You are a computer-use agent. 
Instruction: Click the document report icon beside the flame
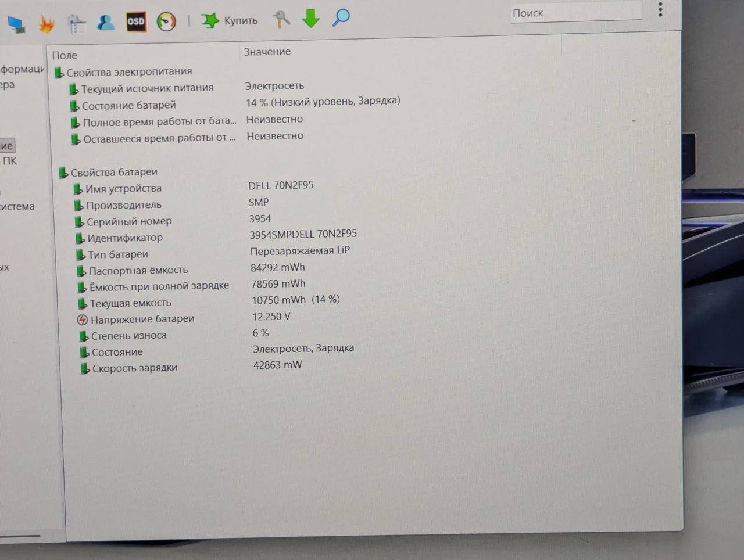point(76,24)
